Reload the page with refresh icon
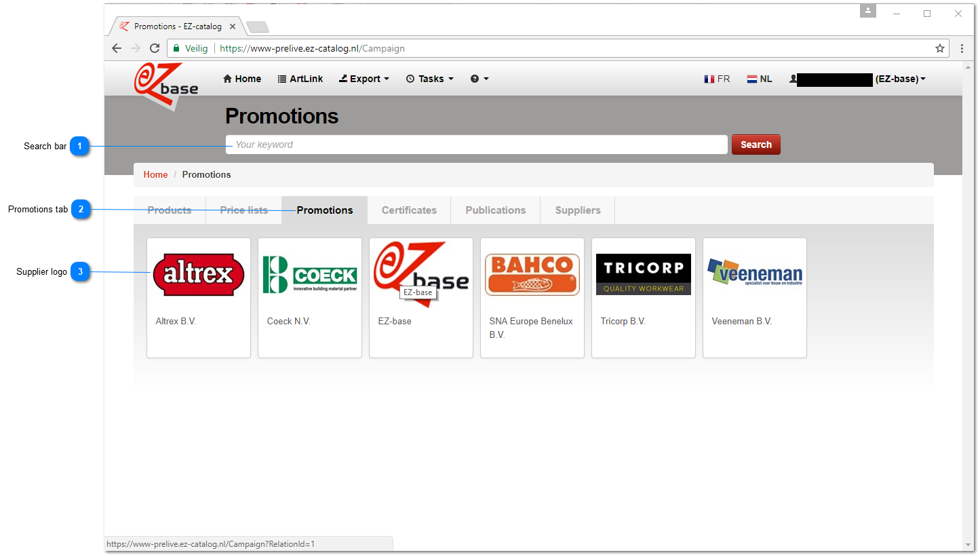The image size is (980, 557). point(155,48)
